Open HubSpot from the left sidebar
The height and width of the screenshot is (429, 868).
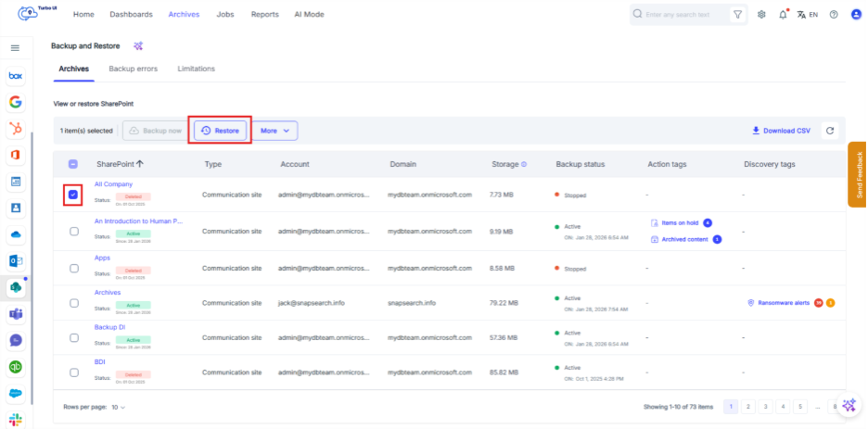(x=15, y=128)
